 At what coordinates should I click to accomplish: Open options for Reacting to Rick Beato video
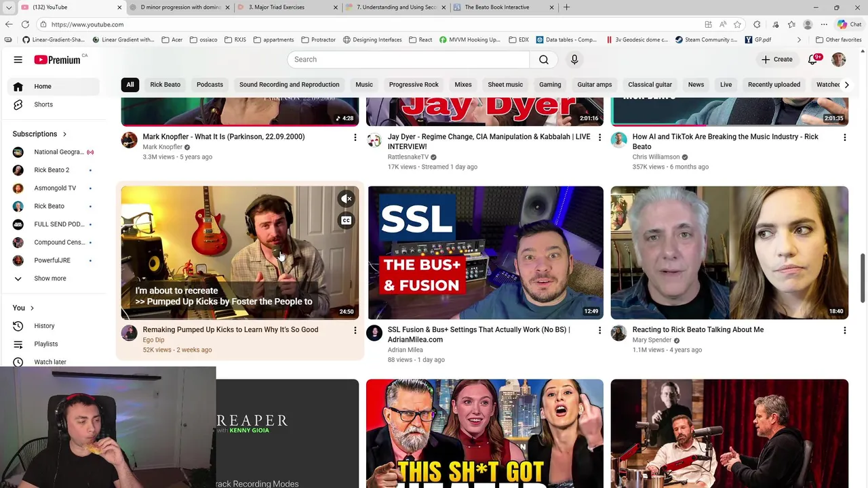[844, 330]
